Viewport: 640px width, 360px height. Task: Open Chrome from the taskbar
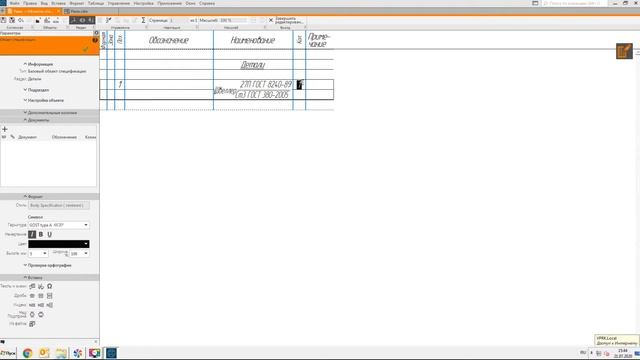click(27, 353)
